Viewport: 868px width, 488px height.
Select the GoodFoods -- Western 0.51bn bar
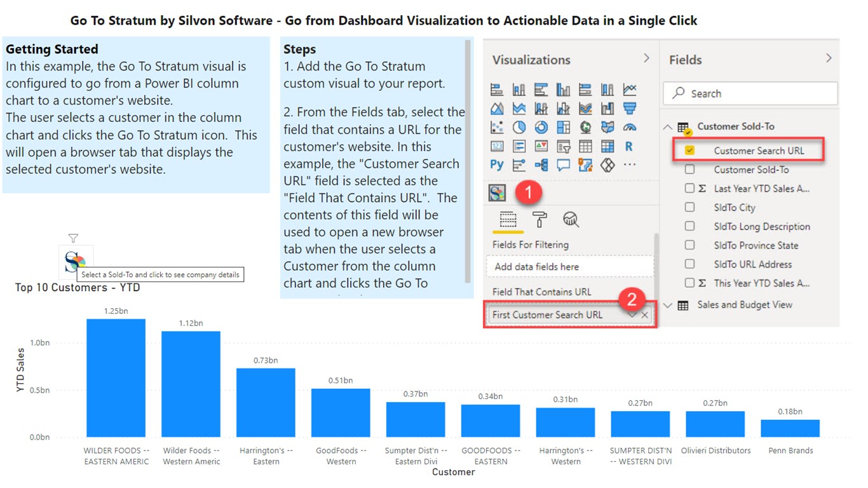[x=341, y=413]
